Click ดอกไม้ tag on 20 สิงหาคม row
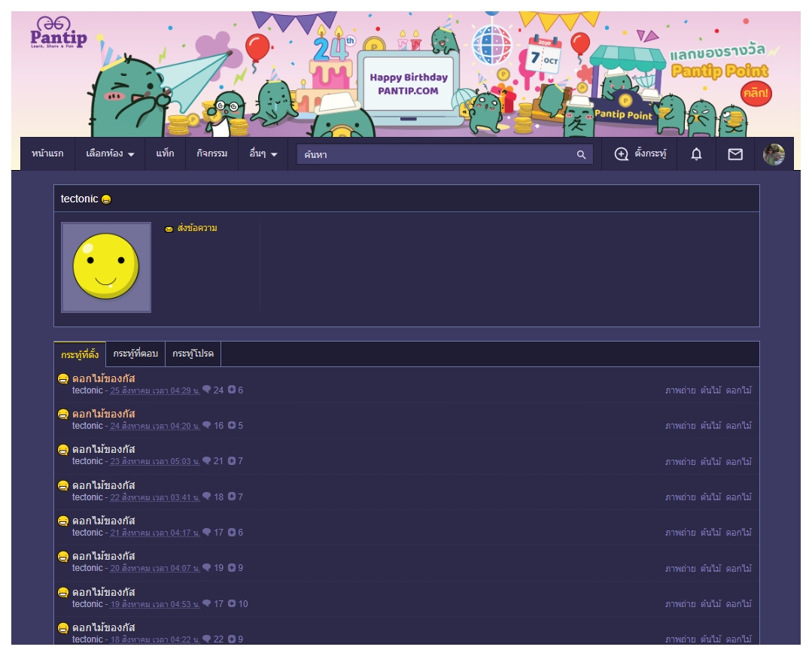 pyautogui.click(x=738, y=569)
